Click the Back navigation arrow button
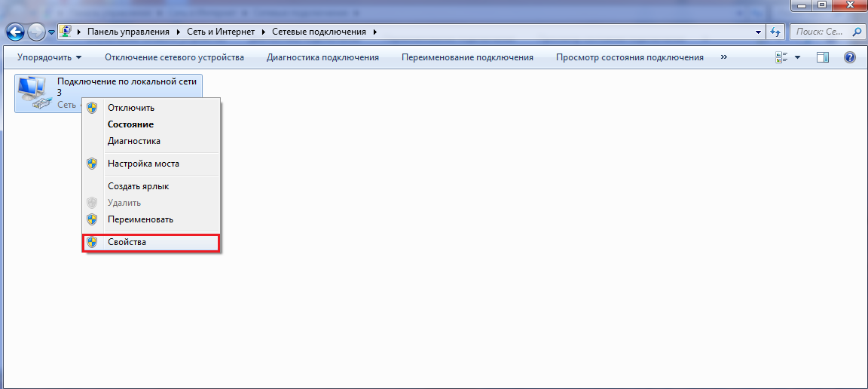This screenshot has height=389, width=868. coord(16,32)
